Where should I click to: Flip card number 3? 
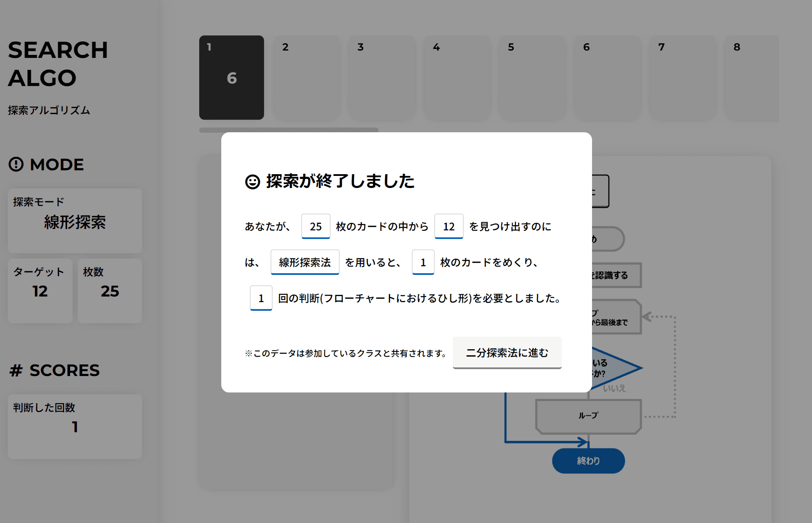[x=382, y=78]
